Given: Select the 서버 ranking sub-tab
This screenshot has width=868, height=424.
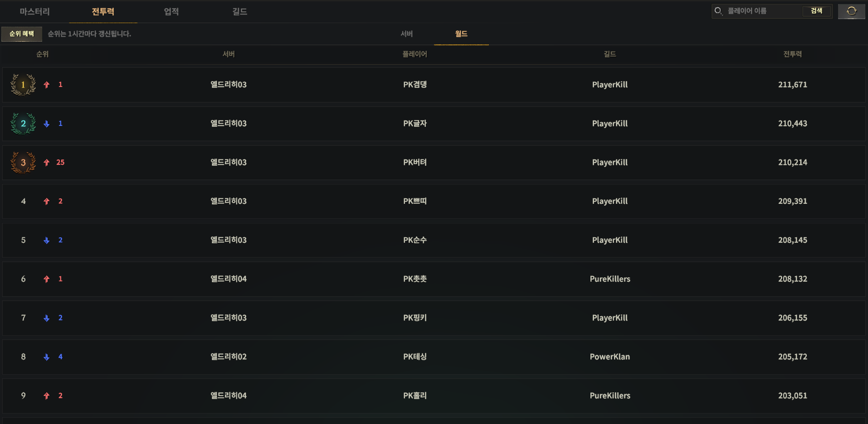Looking at the screenshot, I should (407, 34).
